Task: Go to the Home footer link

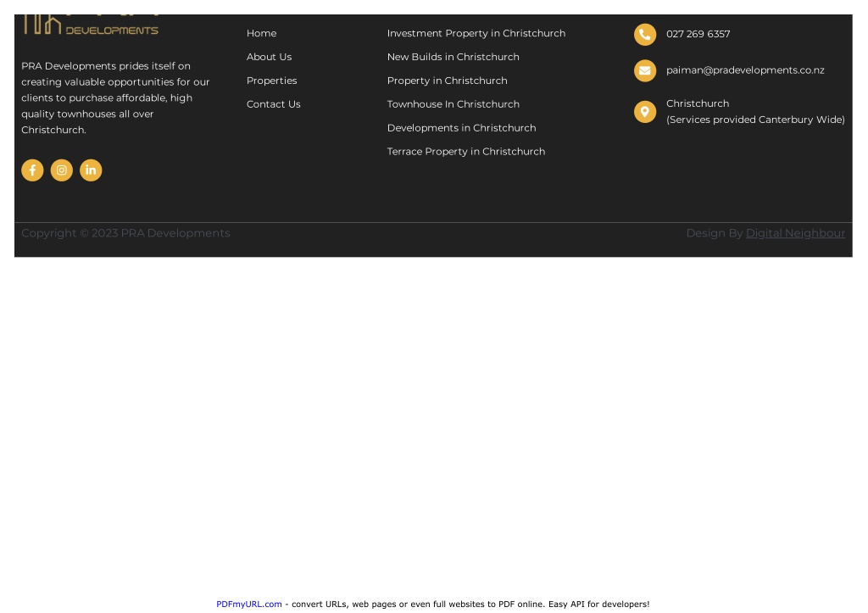Action: click(x=261, y=33)
